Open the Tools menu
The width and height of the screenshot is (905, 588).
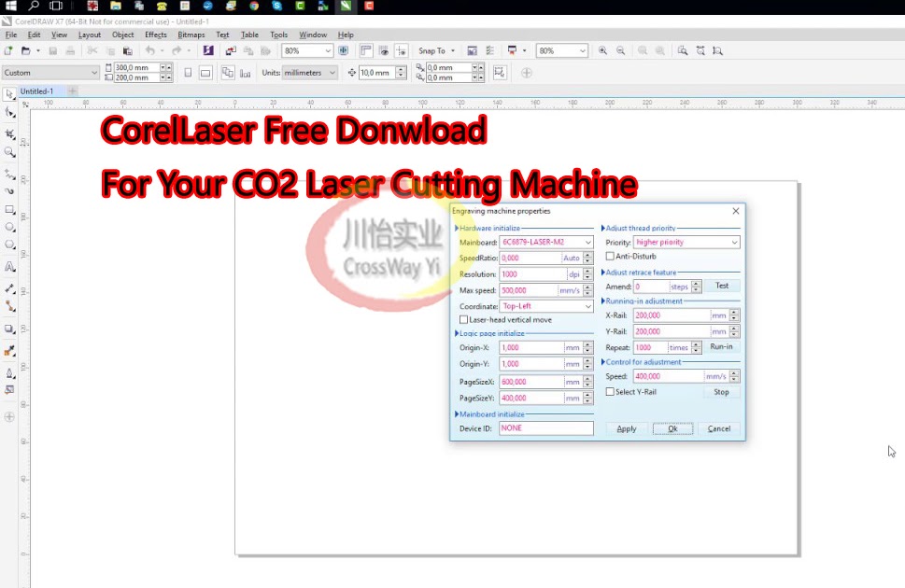pos(278,35)
